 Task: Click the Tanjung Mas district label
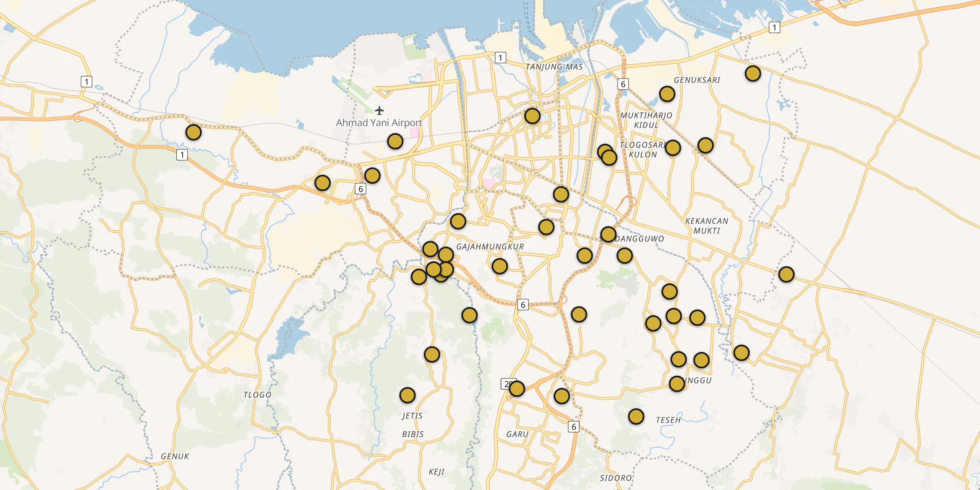click(x=554, y=67)
